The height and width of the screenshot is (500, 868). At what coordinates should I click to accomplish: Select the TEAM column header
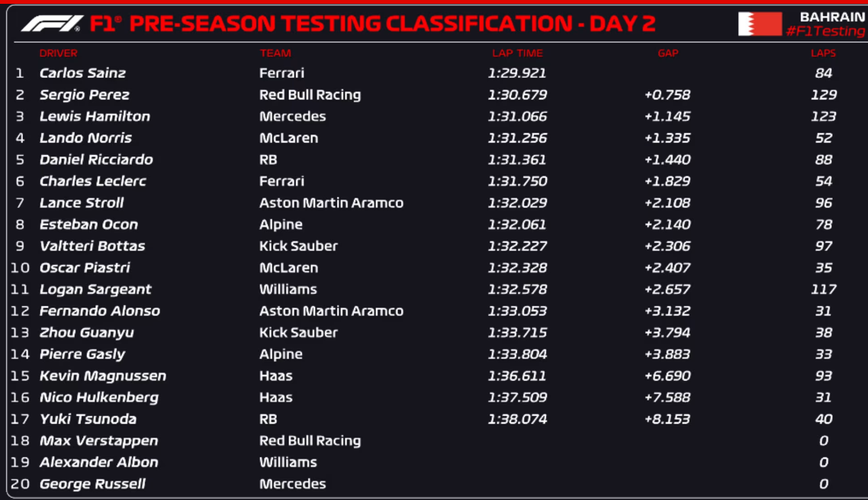click(x=275, y=53)
